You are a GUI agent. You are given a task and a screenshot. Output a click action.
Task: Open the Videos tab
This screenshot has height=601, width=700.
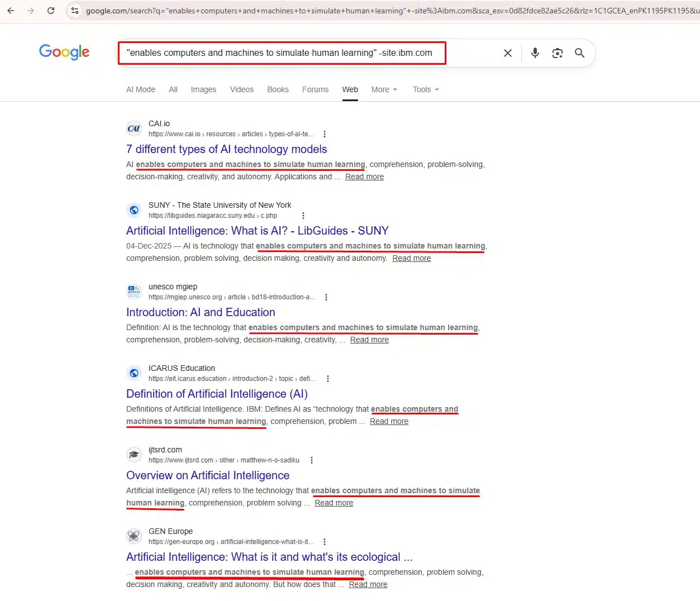pyautogui.click(x=242, y=89)
